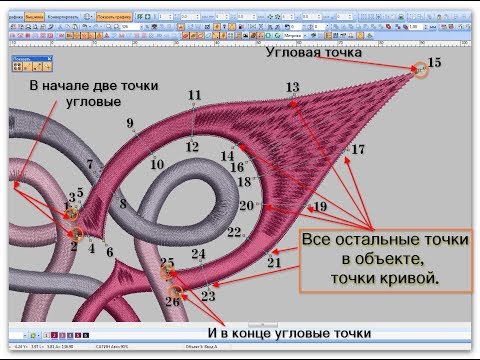Click the green icon left of the color swatches
This screenshot has width=480, height=360.
(33, 335)
